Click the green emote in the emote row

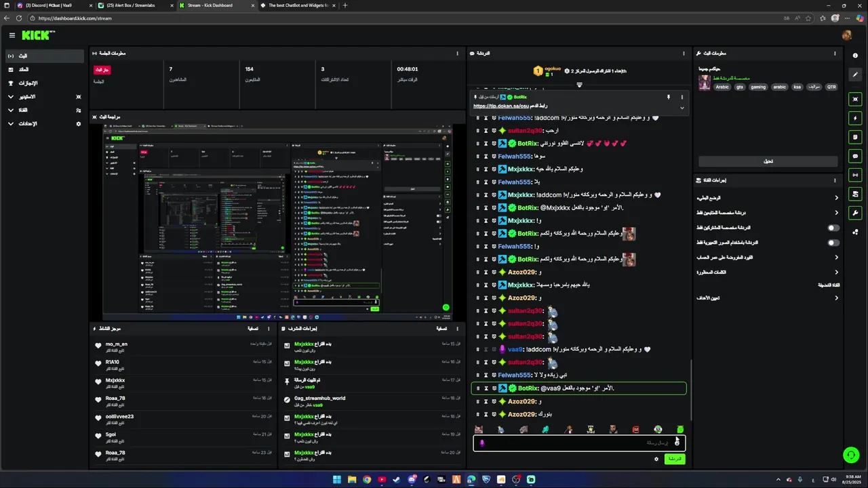point(680,429)
